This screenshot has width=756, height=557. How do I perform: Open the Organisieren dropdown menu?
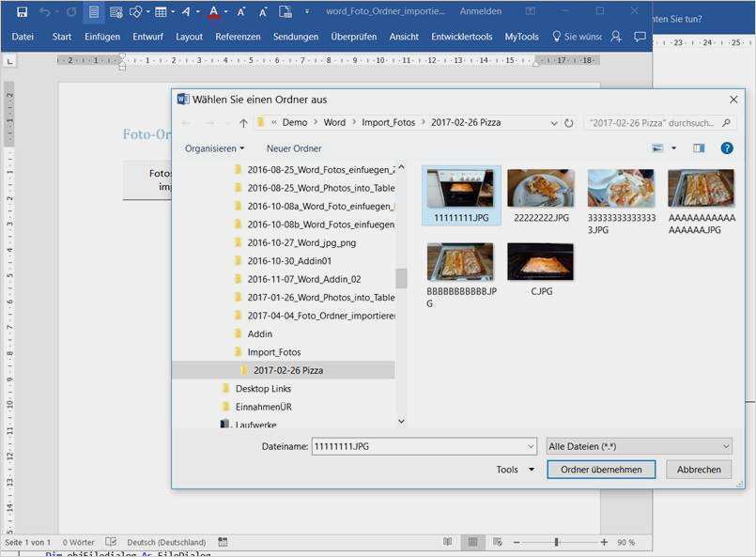pyautogui.click(x=214, y=148)
